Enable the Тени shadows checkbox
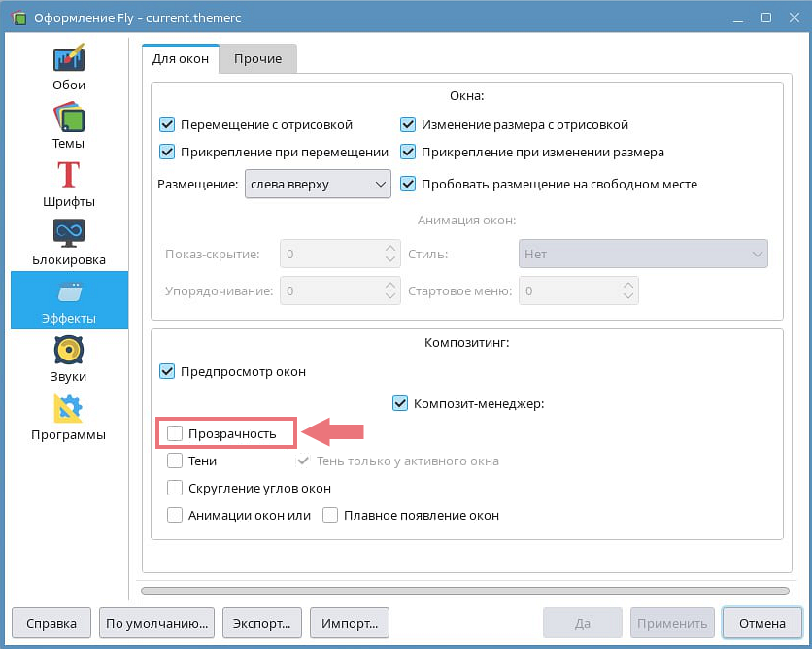This screenshot has width=812, height=649. (x=175, y=461)
